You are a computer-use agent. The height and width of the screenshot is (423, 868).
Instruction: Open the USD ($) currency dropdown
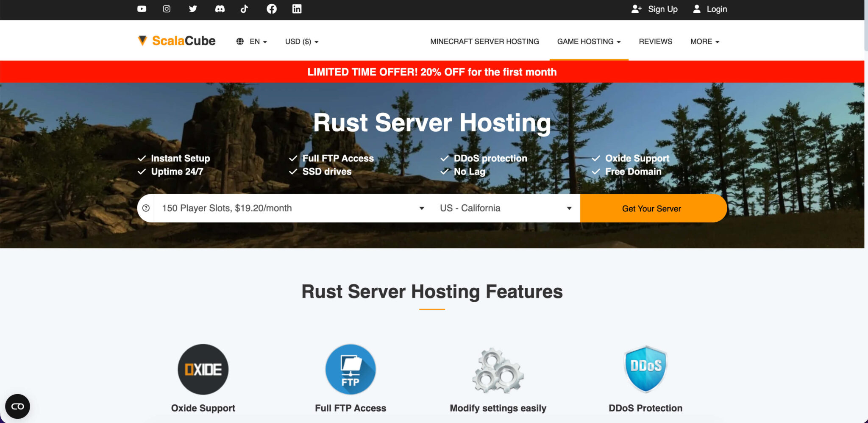[302, 42]
